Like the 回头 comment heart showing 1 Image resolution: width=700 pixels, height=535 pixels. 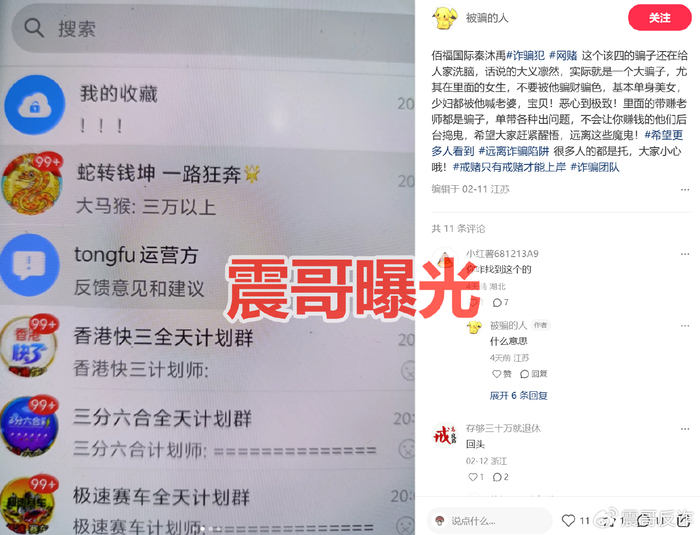(476, 477)
